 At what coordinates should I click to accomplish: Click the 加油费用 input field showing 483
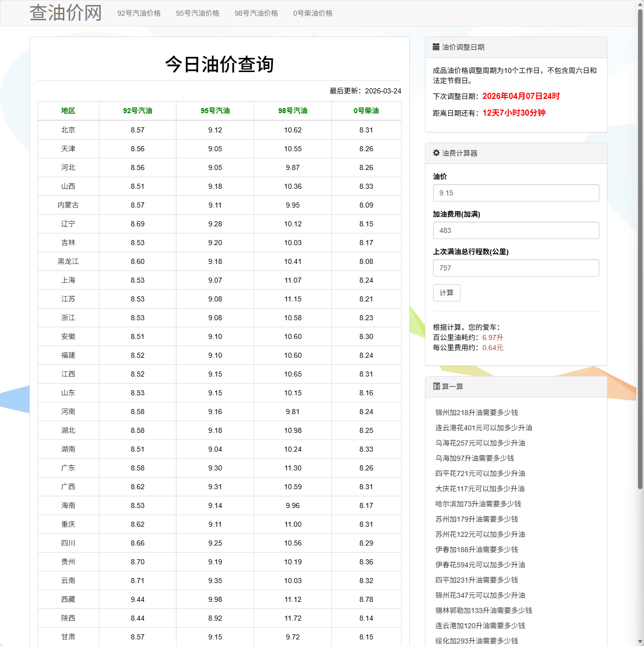coord(516,230)
